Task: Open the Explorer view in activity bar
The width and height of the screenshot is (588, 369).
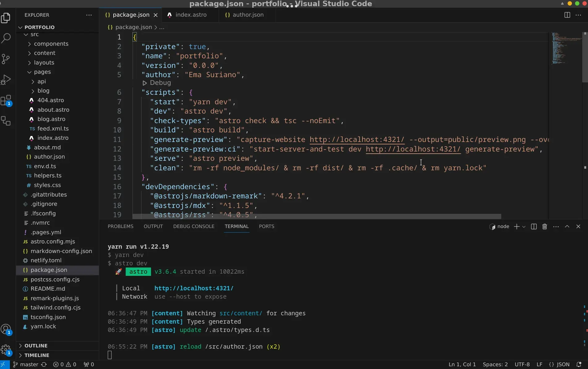Action: click(6, 18)
